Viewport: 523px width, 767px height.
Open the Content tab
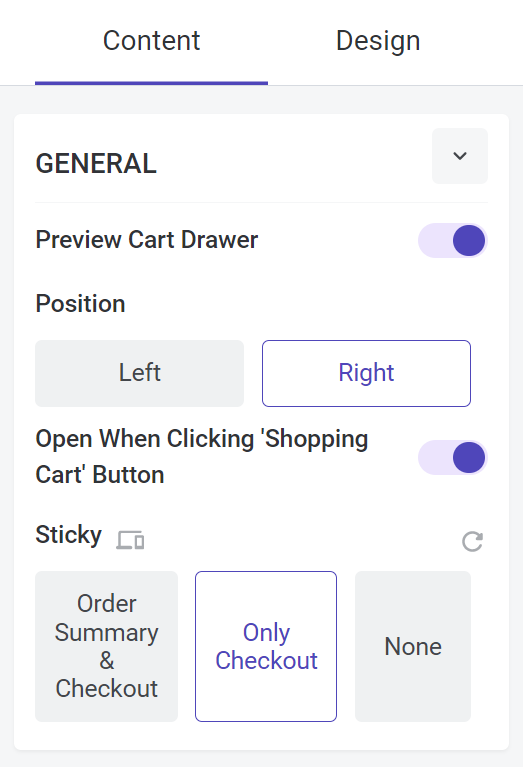tap(151, 42)
